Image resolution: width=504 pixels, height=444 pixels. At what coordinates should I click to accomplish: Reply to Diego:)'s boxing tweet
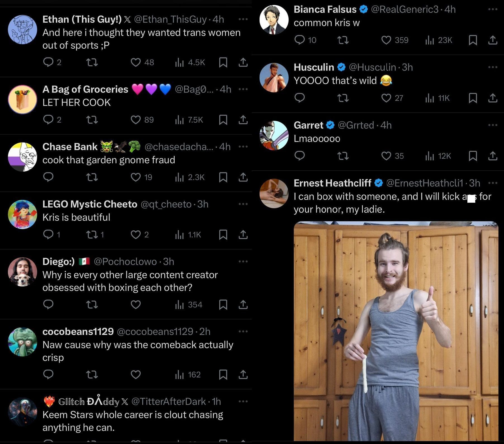pyautogui.click(x=48, y=304)
